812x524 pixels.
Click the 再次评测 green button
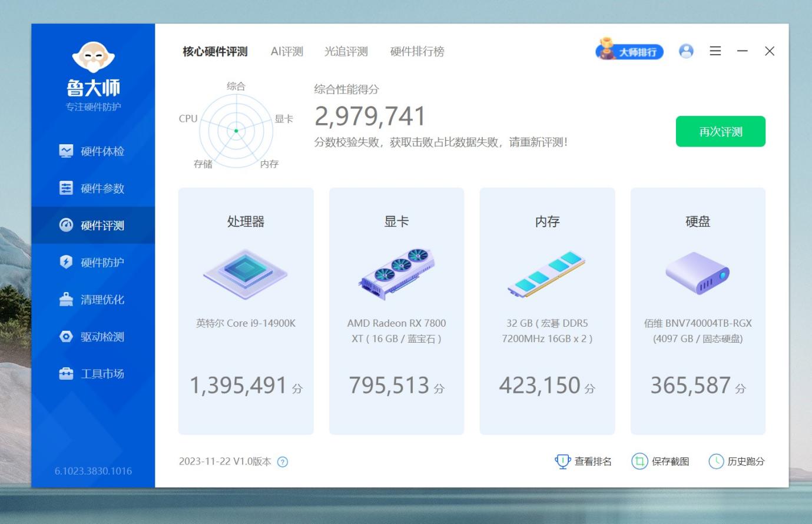coord(721,131)
